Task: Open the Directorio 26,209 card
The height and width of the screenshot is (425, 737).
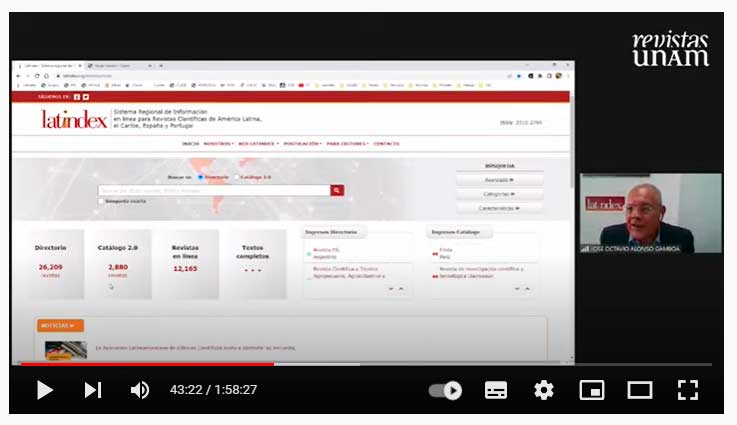Action: [x=56, y=264]
